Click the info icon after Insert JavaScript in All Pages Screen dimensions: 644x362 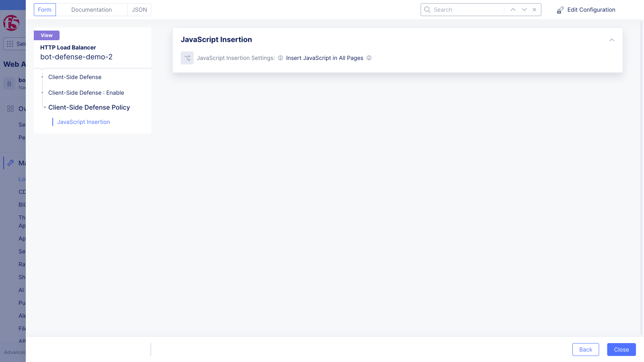click(369, 58)
